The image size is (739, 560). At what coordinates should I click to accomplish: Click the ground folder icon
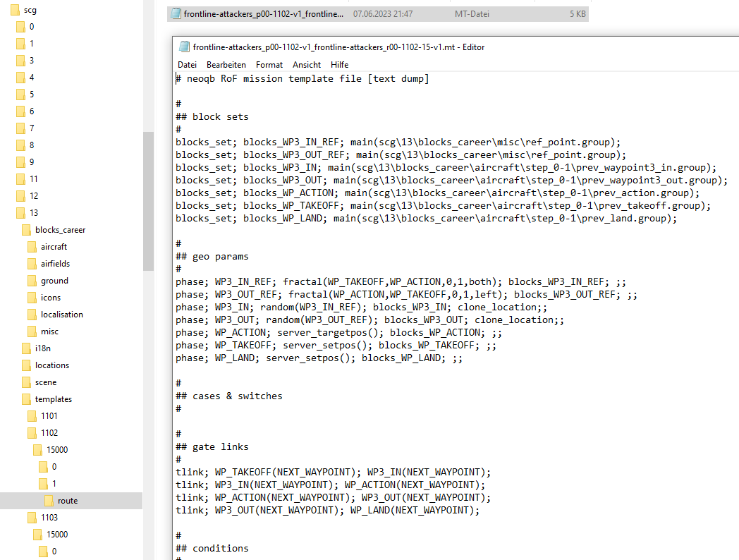[32, 281]
